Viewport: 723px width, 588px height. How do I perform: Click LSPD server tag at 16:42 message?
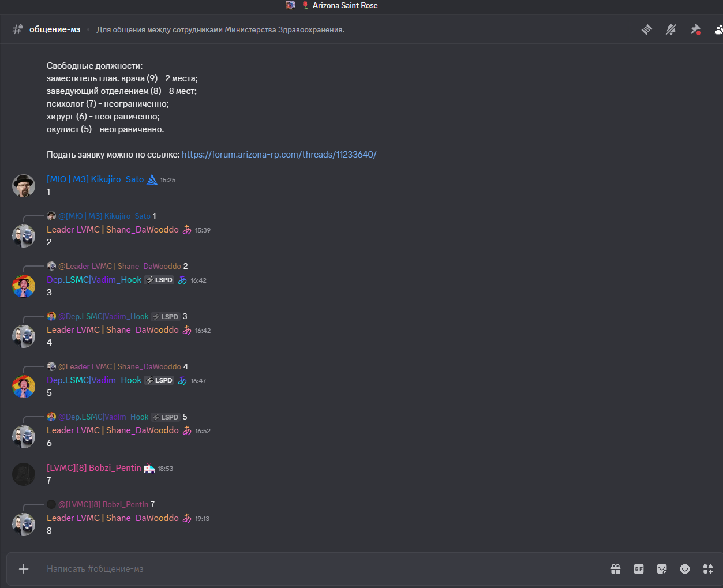pos(159,280)
